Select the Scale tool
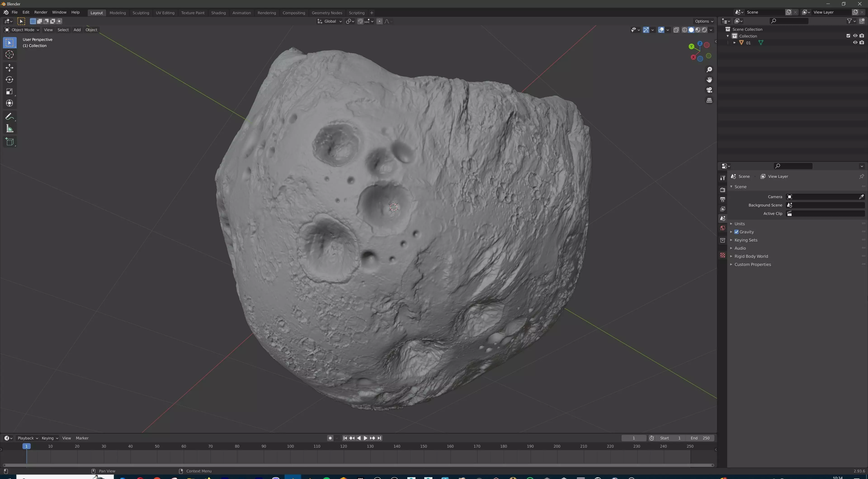 [x=9, y=91]
